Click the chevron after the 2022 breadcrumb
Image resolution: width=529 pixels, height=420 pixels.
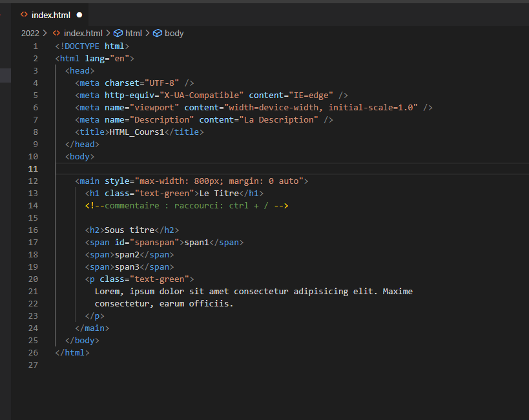(x=45, y=33)
